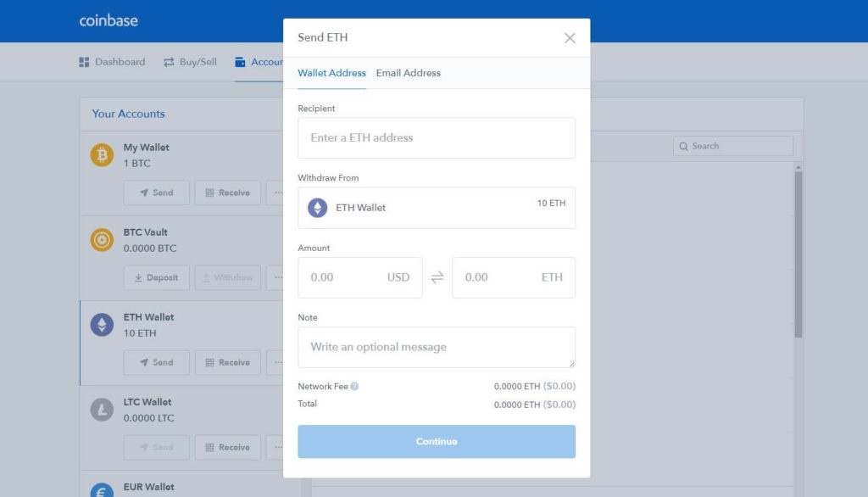Click the Deposit button on BTC Vault

pyautogui.click(x=156, y=277)
